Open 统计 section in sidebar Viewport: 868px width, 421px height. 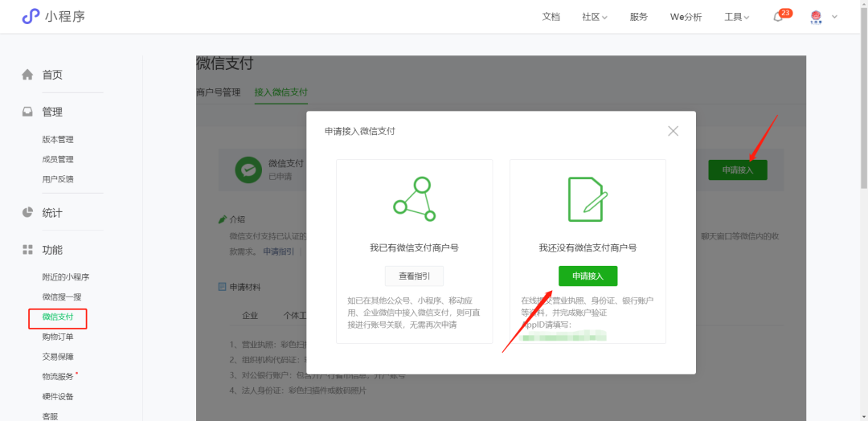tap(52, 212)
